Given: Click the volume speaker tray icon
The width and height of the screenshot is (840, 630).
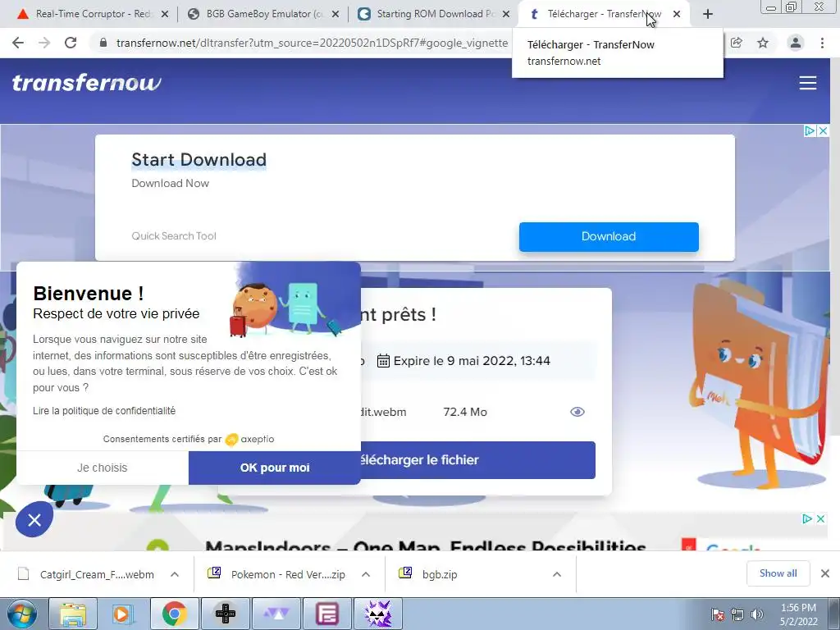Looking at the screenshot, I should click(757, 614).
